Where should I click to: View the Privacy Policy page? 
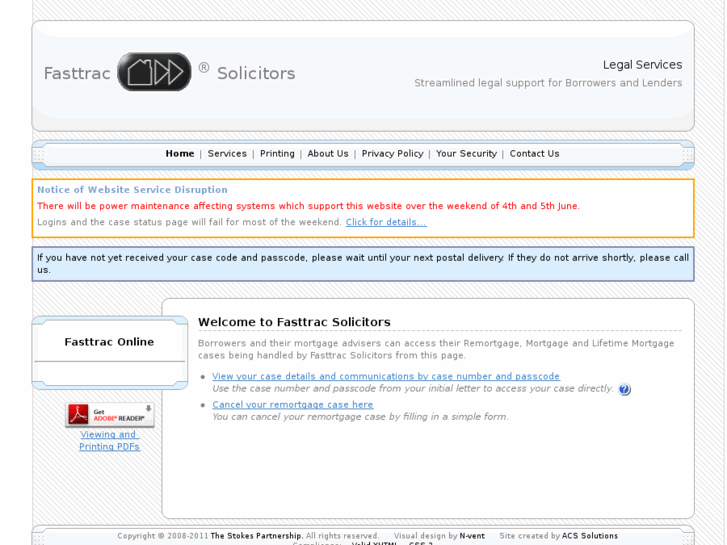(392, 154)
